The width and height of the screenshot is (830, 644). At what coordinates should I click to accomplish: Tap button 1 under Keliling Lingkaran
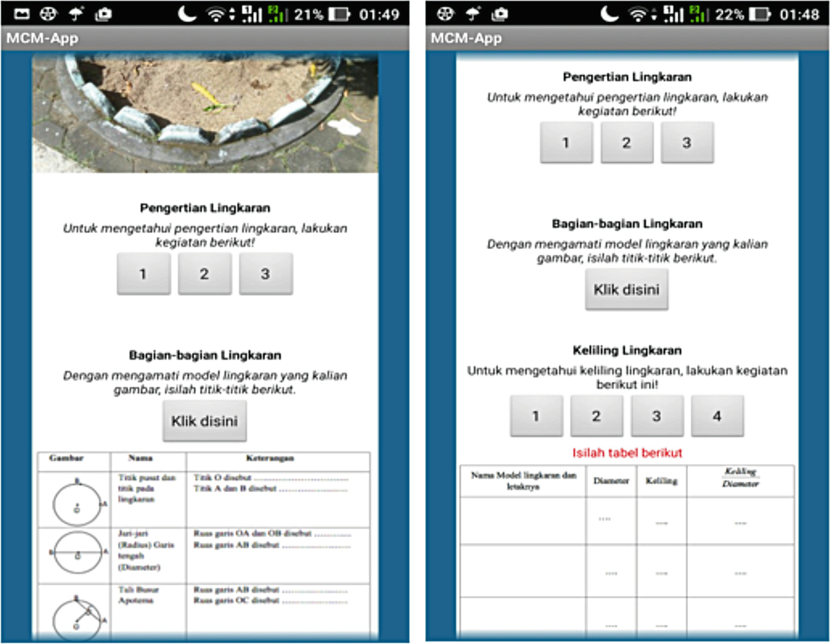(x=537, y=416)
